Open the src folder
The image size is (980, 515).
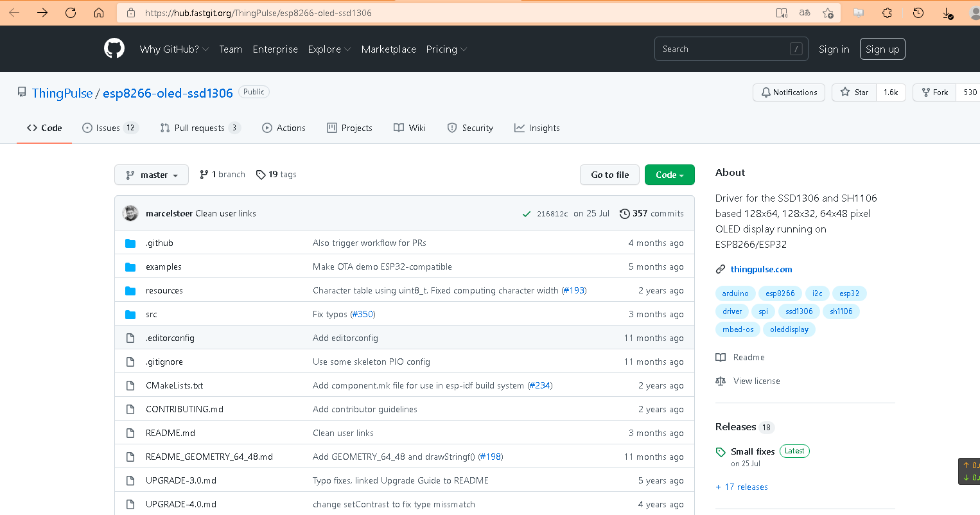coord(152,314)
